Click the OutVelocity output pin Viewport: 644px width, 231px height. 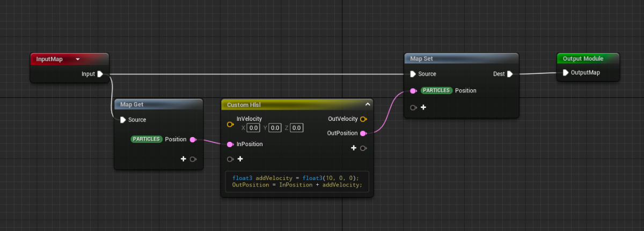click(363, 119)
